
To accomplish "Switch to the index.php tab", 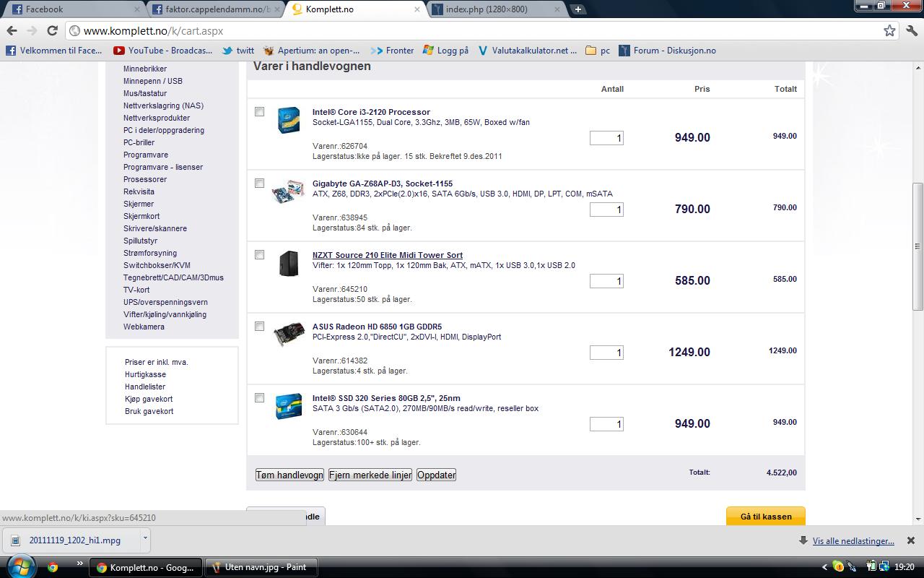I will click(x=494, y=9).
